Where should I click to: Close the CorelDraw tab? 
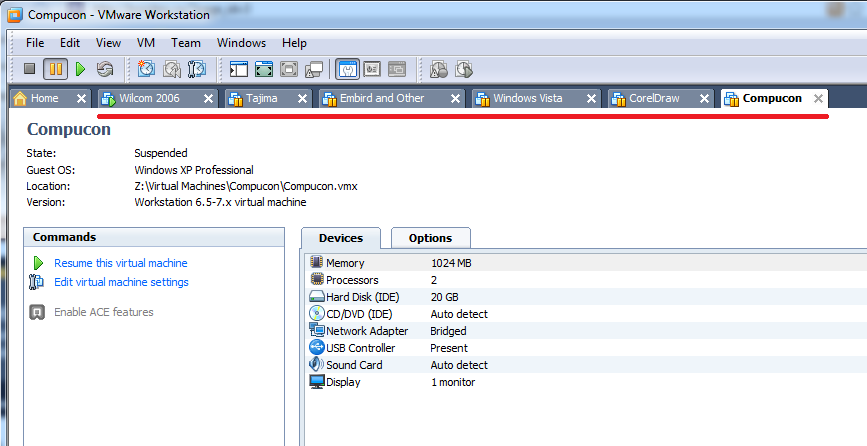tap(705, 99)
